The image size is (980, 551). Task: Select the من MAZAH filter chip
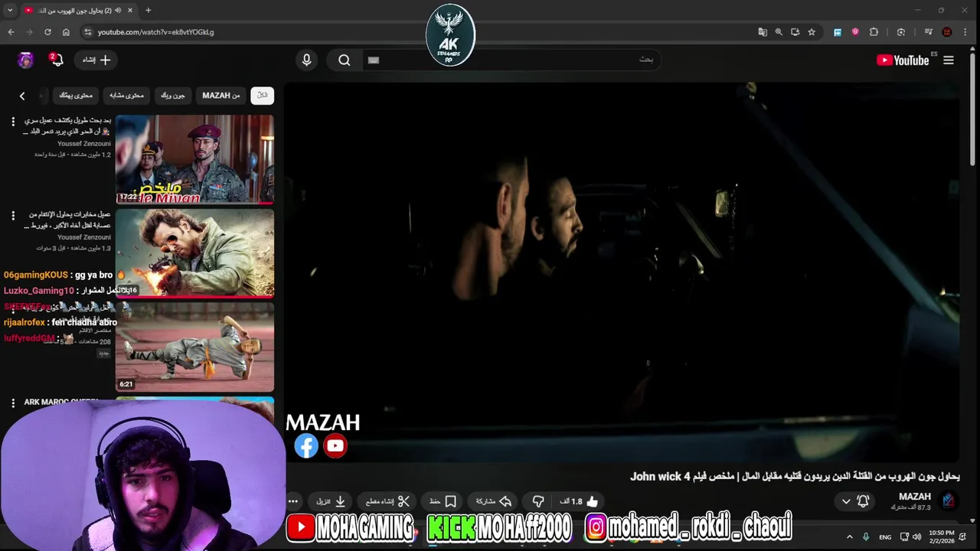[221, 96]
